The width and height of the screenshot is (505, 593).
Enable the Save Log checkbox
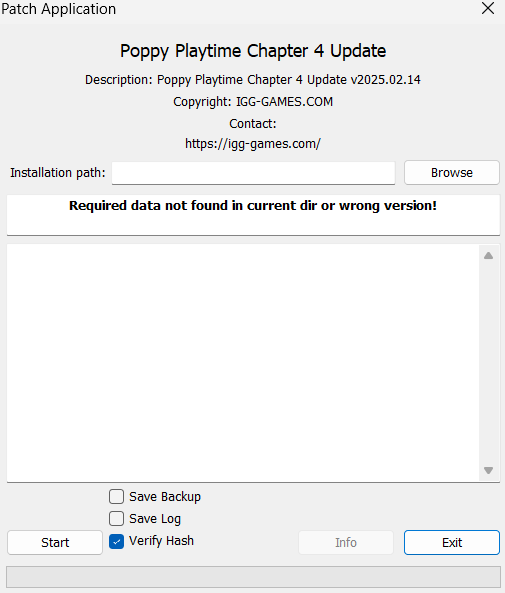point(117,518)
